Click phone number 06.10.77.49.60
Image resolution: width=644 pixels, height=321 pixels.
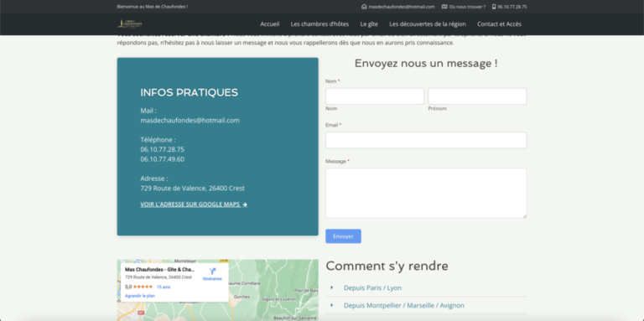click(162, 159)
